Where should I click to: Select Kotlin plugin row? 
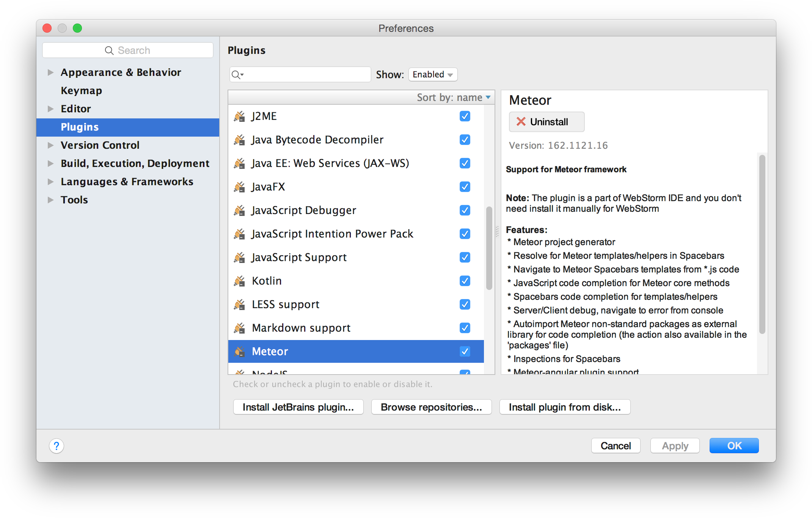[356, 281]
